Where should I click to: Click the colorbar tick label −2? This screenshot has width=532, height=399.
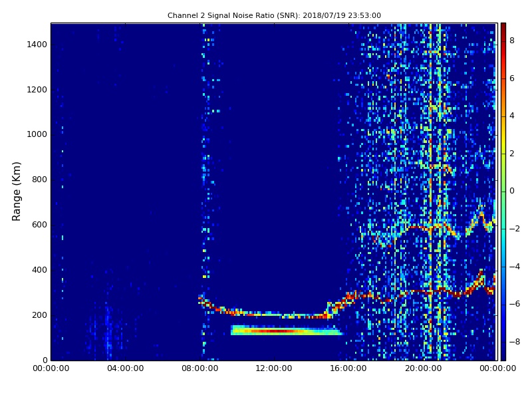click(515, 229)
